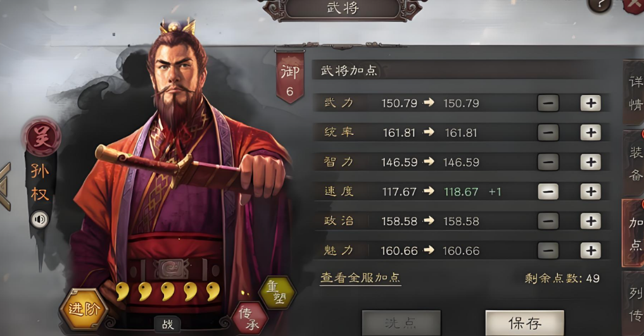
Task: Go to the previous general with the left arrow
Action: 5,187
